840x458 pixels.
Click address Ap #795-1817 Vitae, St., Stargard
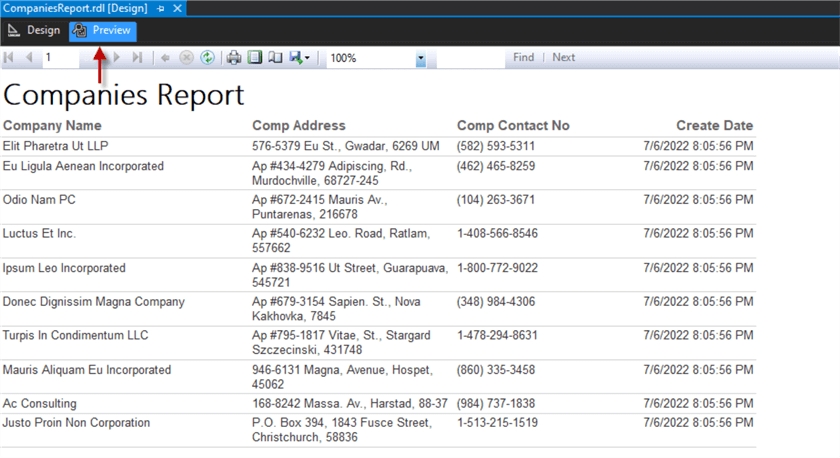(x=341, y=342)
